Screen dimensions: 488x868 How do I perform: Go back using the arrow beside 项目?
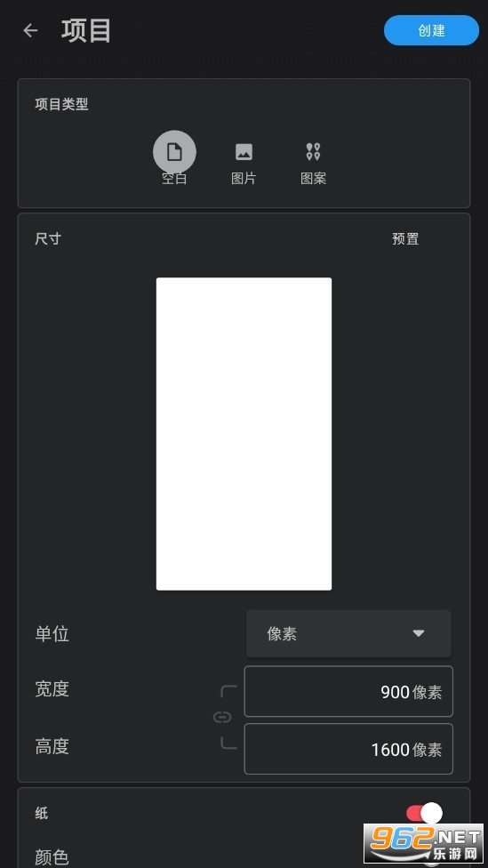click(30, 30)
